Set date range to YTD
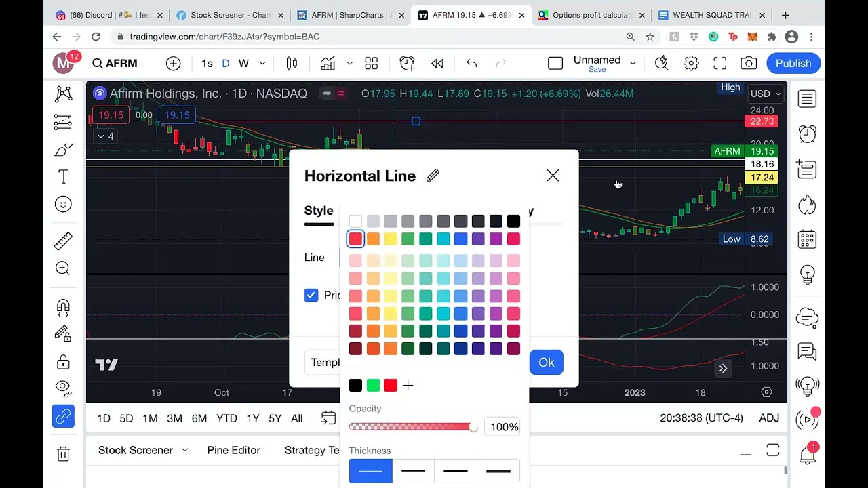 (x=226, y=418)
